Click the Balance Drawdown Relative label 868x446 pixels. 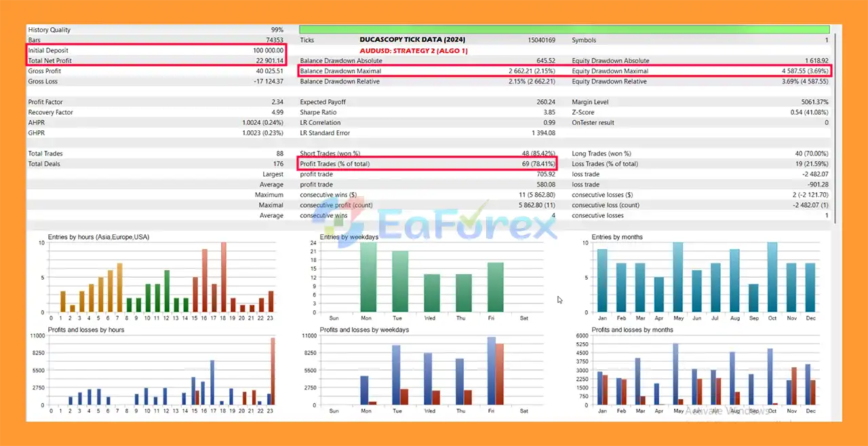(x=340, y=81)
